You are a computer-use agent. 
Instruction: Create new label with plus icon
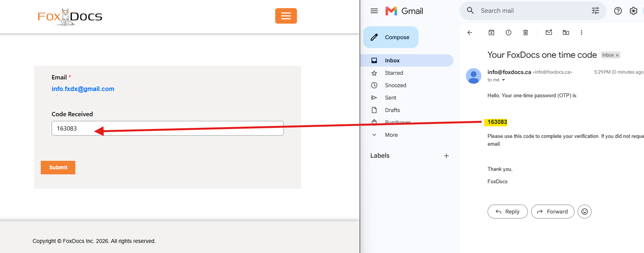446,156
